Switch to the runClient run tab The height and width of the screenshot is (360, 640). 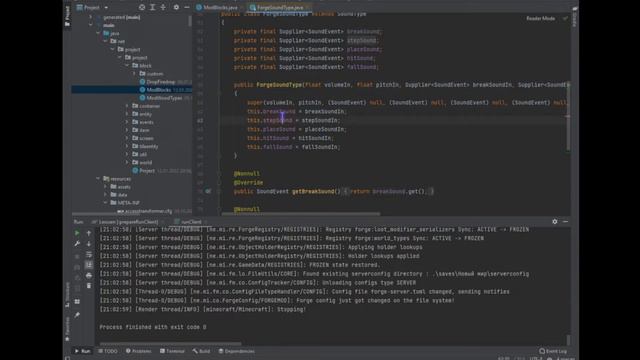pyautogui.click(x=191, y=222)
